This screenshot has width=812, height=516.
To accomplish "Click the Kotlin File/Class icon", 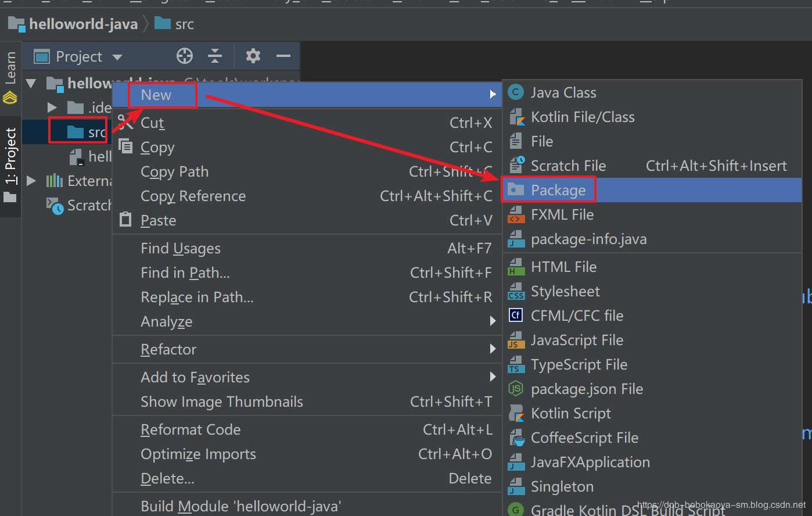I will tap(516, 117).
